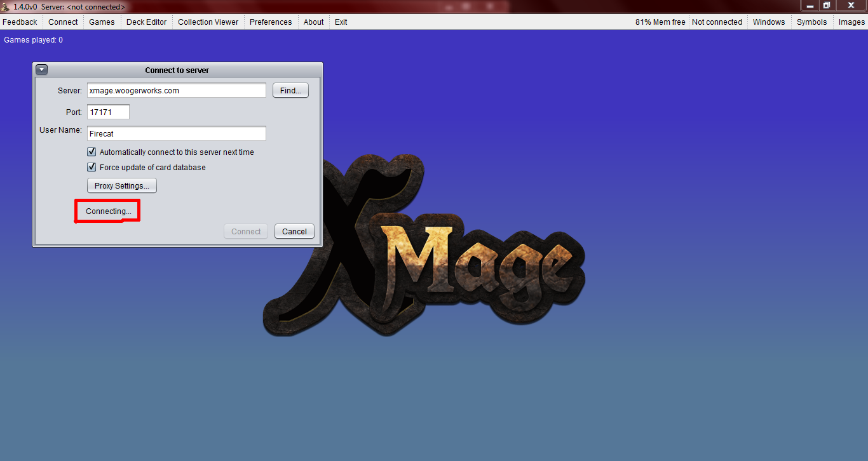Focus the Port number field
The height and width of the screenshot is (461, 868).
tap(108, 112)
